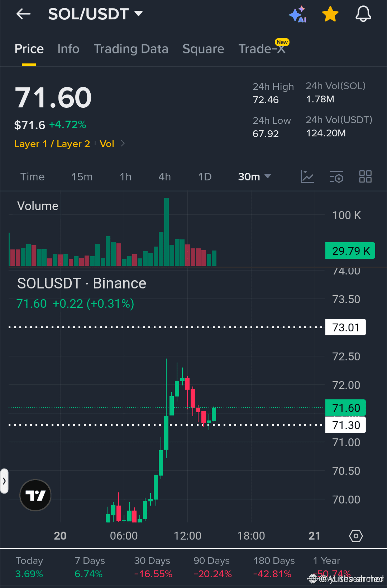Image resolution: width=387 pixels, height=588 pixels.
Task: Click the 18:00 time axis label
Action: click(x=251, y=536)
